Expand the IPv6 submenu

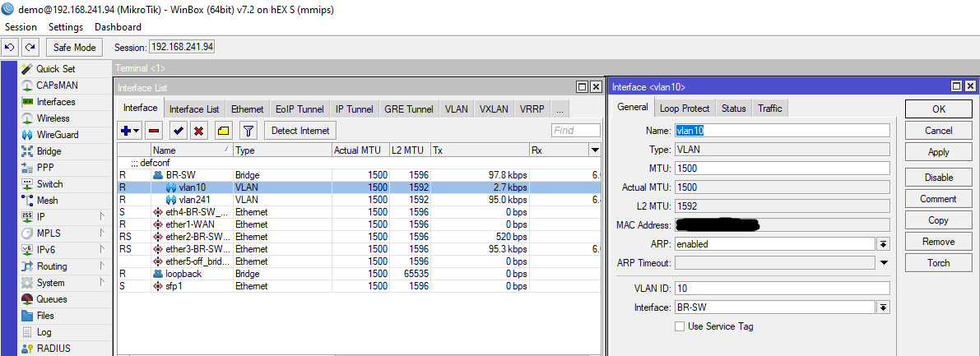pos(101,250)
